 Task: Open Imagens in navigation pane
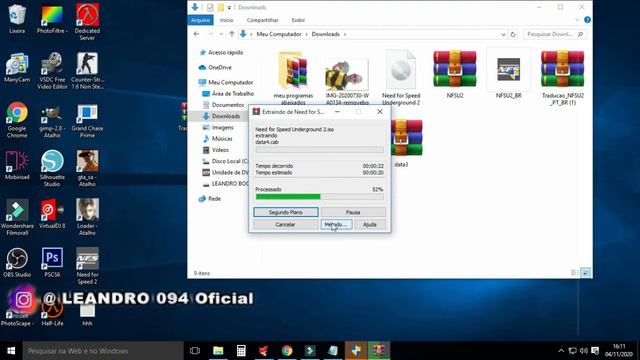[218, 127]
